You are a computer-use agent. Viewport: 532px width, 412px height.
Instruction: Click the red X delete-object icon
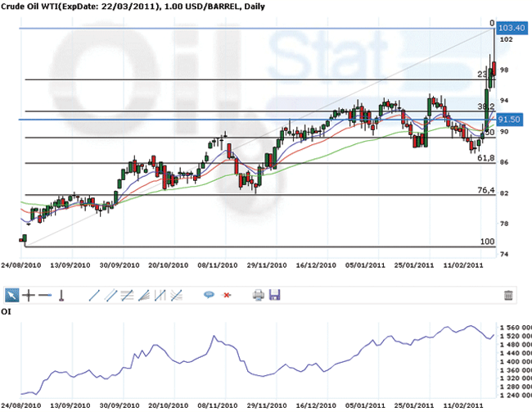click(x=227, y=295)
